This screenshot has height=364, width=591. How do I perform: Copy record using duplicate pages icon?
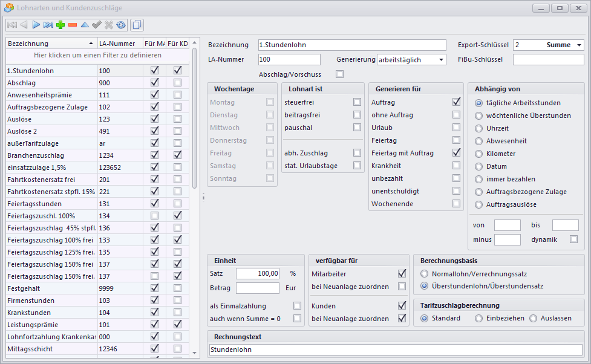[x=137, y=25]
